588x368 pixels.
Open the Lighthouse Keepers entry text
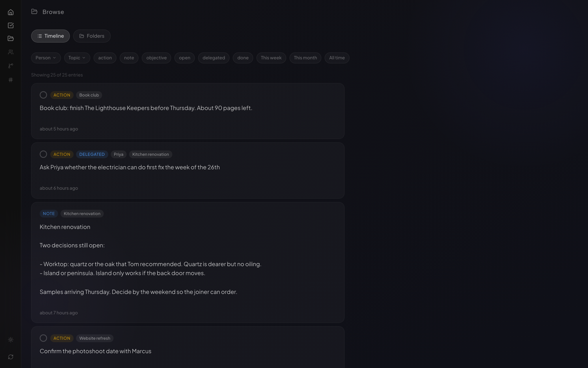point(146,108)
